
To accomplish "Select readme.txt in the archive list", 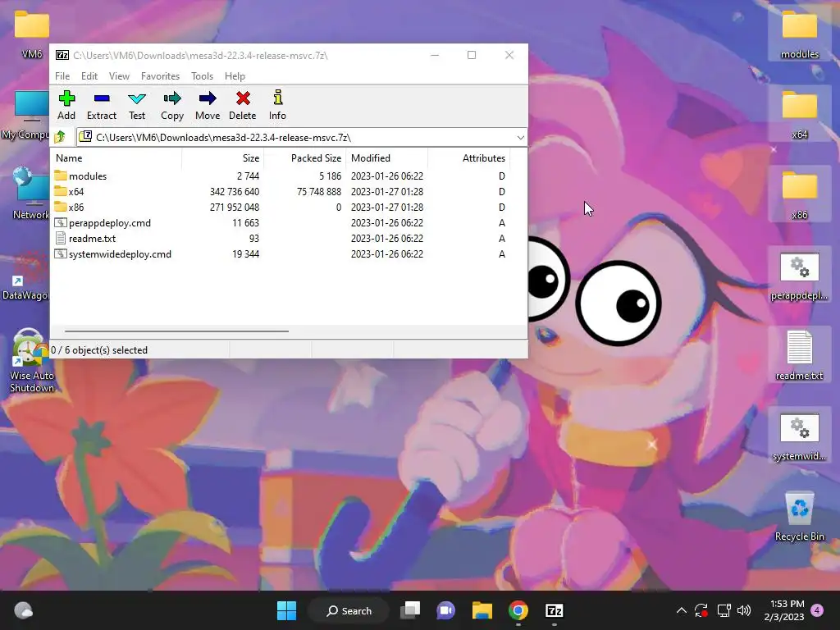I will click(92, 239).
